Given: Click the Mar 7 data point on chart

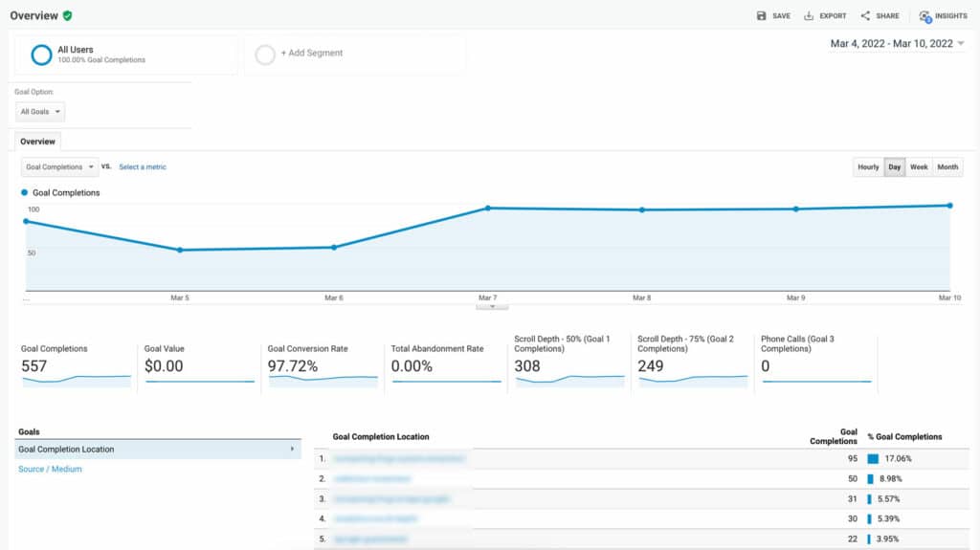Looking at the screenshot, I should 487,209.
